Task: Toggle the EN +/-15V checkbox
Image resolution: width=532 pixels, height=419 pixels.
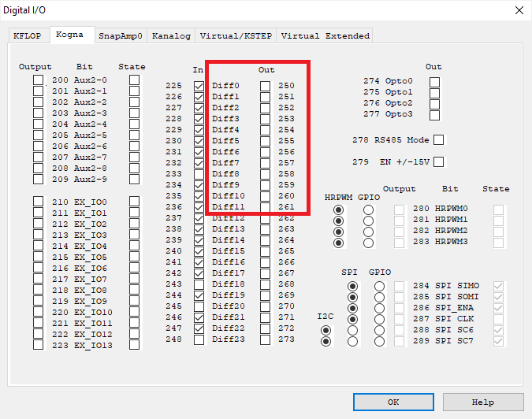Action: [440, 162]
